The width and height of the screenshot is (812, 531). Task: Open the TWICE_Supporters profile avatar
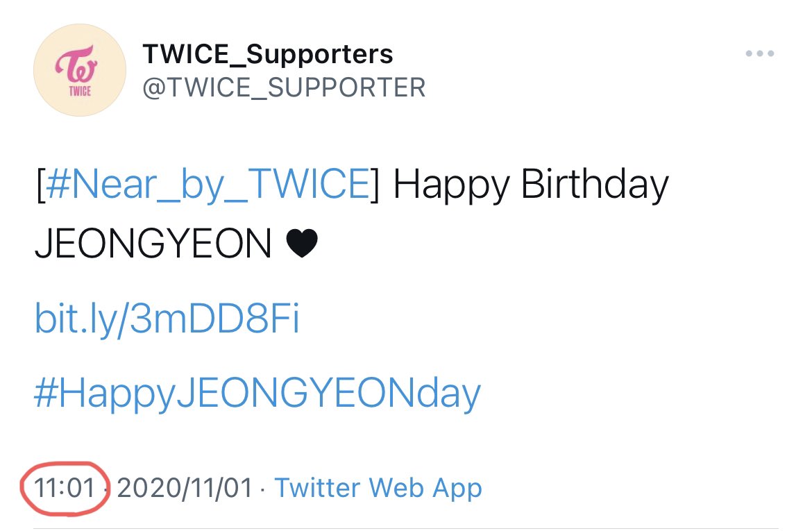pos(80,70)
